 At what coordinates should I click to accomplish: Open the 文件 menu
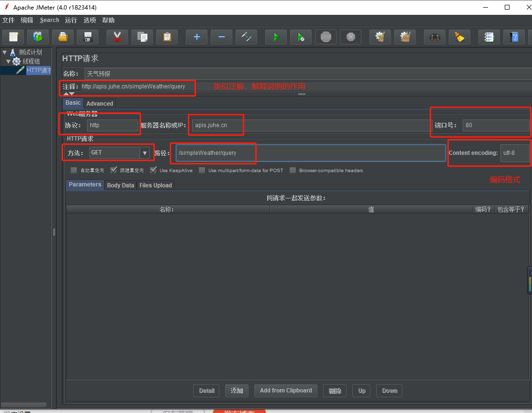pyautogui.click(x=9, y=20)
